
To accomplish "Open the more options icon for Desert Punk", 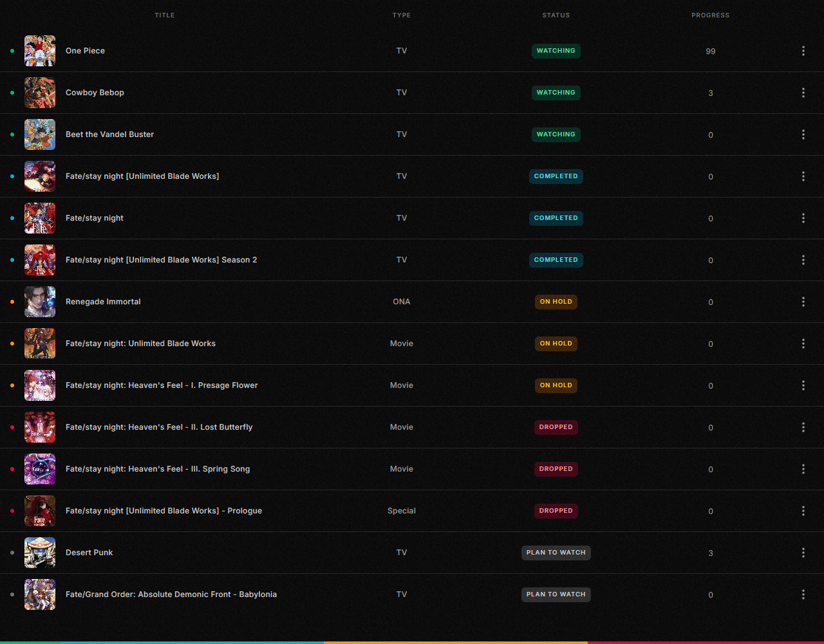I will tap(803, 553).
